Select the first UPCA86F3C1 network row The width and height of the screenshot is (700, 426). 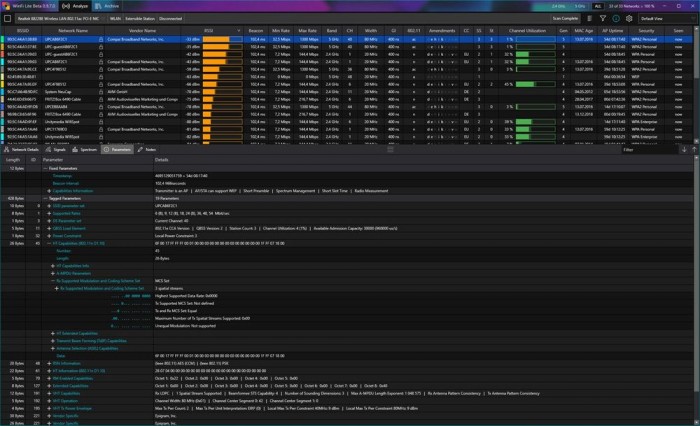[60, 38]
